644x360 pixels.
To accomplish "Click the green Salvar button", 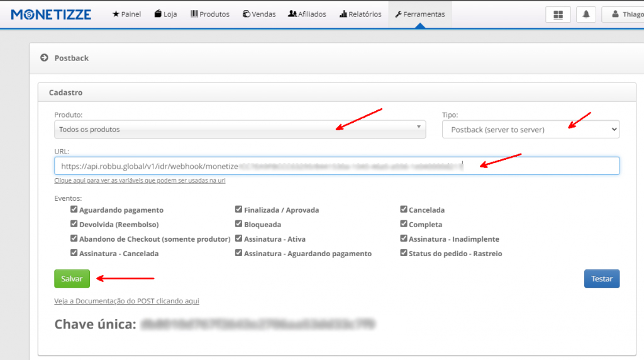I will coord(72,279).
